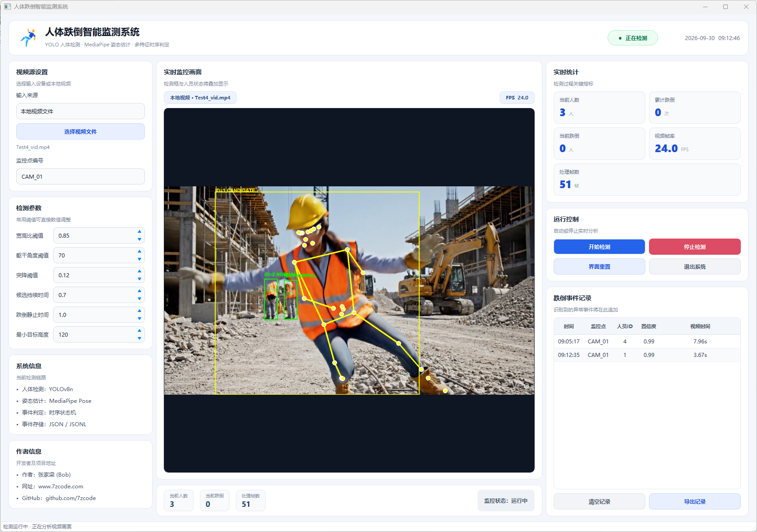Increase the 突降阈值 with up arrow

pyautogui.click(x=140, y=271)
